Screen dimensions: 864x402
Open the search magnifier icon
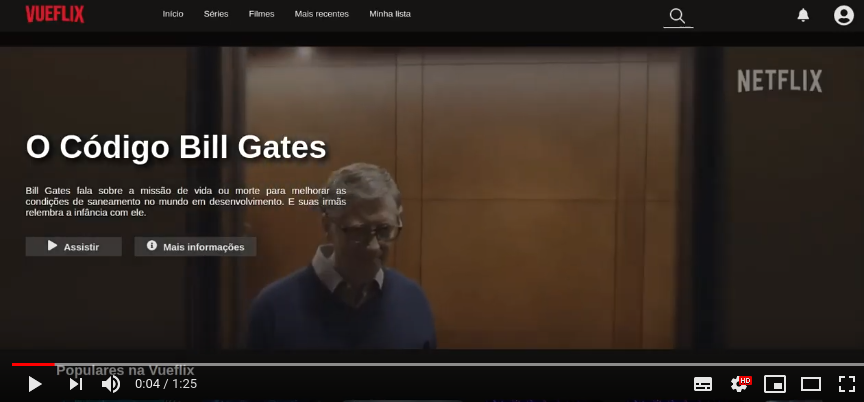click(677, 16)
